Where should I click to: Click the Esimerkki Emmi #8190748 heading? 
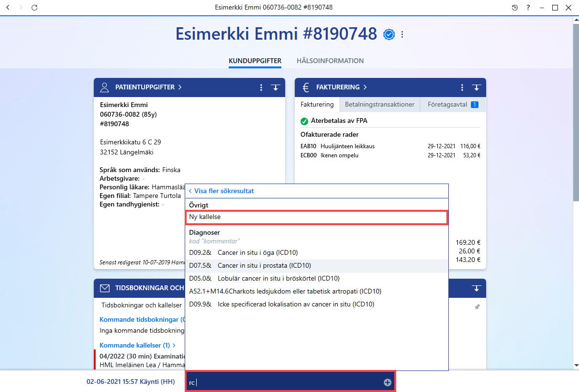277,34
